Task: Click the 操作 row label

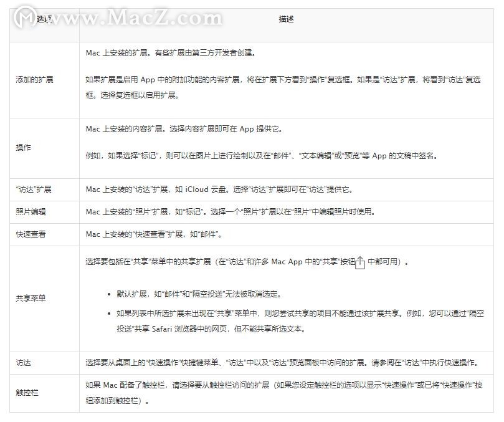Action: pyautogui.click(x=23, y=147)
